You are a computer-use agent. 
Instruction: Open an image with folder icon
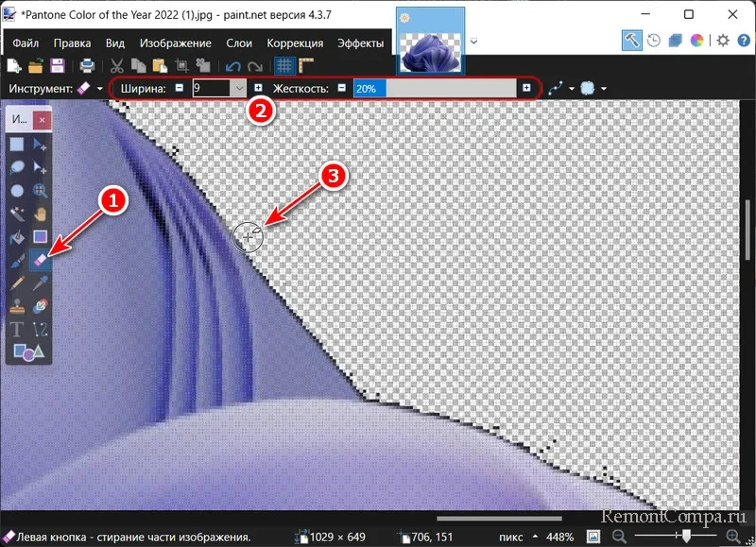36,65
